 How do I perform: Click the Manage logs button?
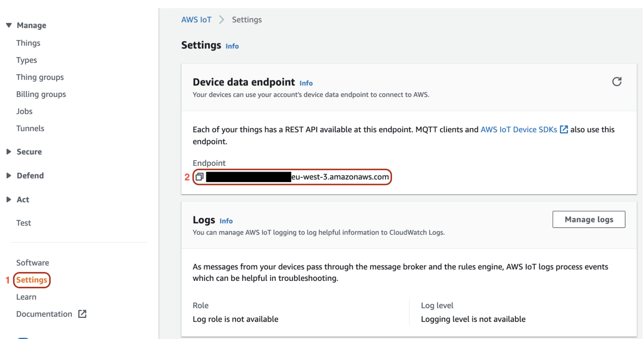pyautogui.click(x=589, y=219)
